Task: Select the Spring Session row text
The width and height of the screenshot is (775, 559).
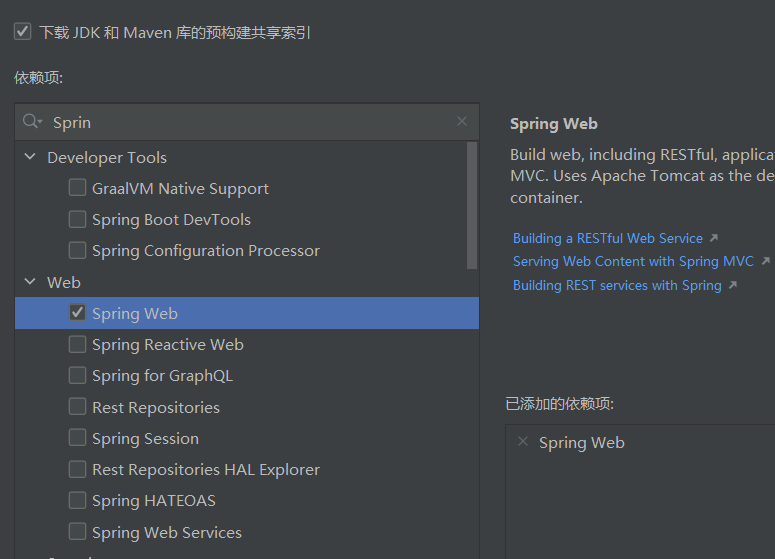Action: coord(145,439)
